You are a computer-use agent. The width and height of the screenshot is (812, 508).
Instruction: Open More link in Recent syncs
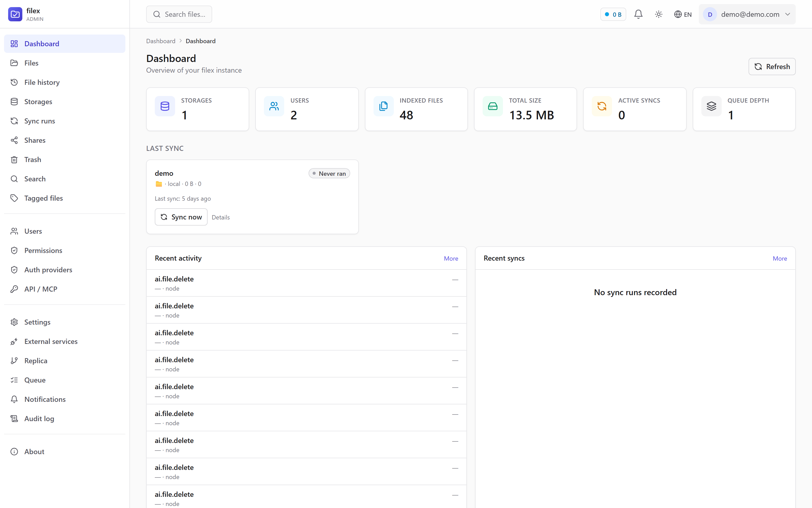click(x=780, y=258)
